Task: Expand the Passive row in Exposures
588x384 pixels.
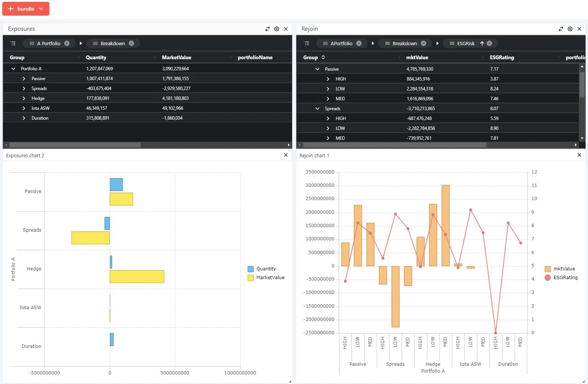Action: coord(24,79)
